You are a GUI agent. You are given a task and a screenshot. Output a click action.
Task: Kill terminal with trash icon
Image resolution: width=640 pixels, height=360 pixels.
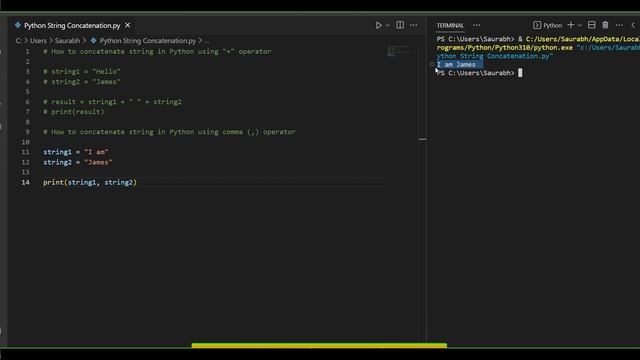coord(605,25)
